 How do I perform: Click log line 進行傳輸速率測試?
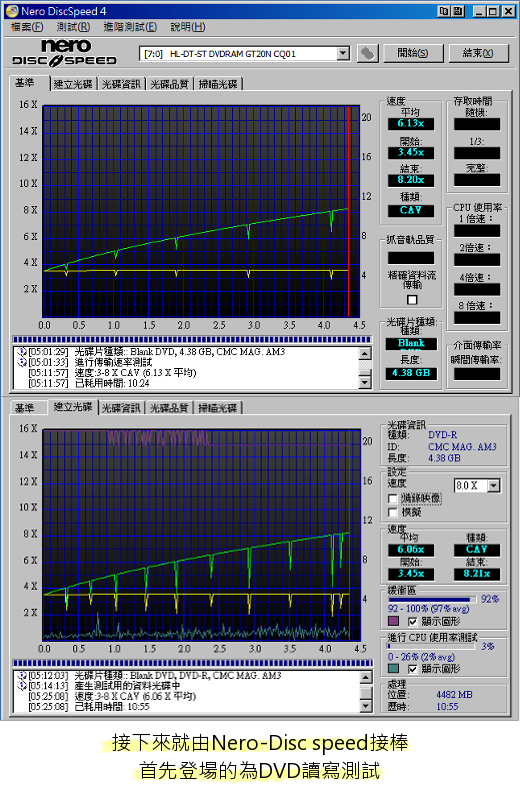click(113, 362)
